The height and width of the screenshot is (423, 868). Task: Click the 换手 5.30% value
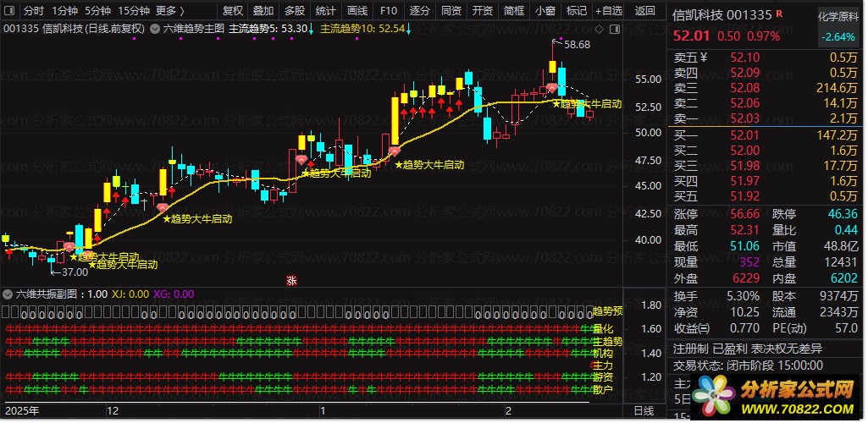(x=744, y=296)
